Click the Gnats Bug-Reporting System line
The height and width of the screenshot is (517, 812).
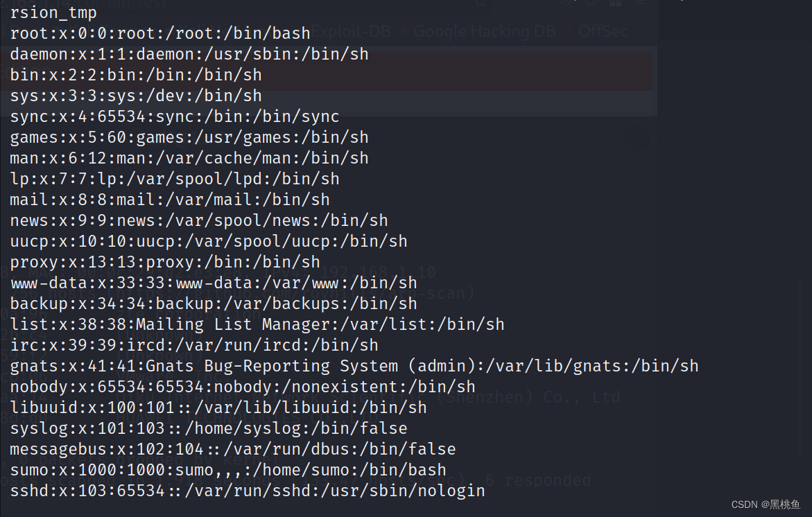[354, 366]
